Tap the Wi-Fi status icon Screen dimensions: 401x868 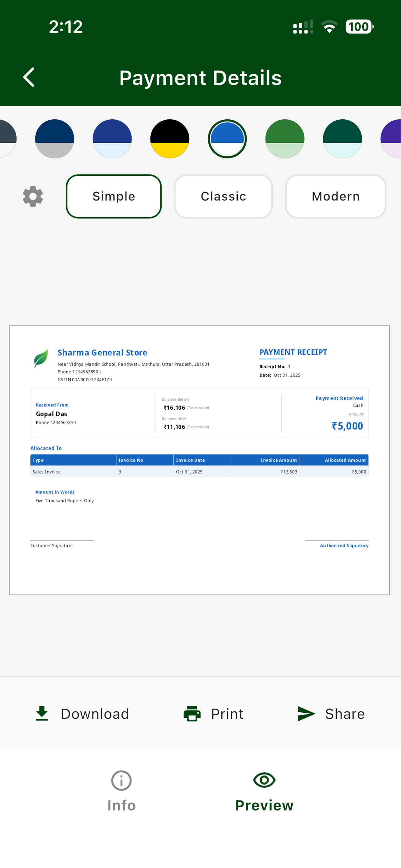coord(329,27)
